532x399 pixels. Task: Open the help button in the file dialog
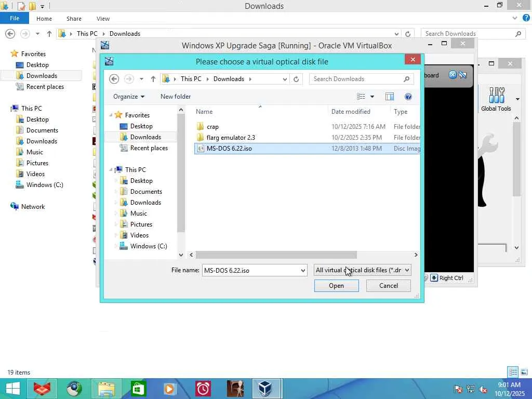[408, 97]
